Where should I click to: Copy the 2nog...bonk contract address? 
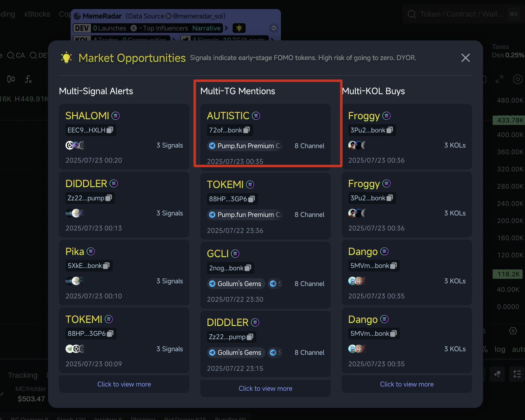(x=248, y=268)
